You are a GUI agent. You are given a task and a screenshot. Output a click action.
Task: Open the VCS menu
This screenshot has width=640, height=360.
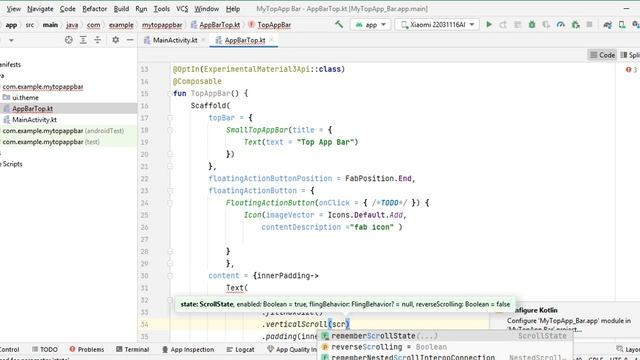(182, 9)
